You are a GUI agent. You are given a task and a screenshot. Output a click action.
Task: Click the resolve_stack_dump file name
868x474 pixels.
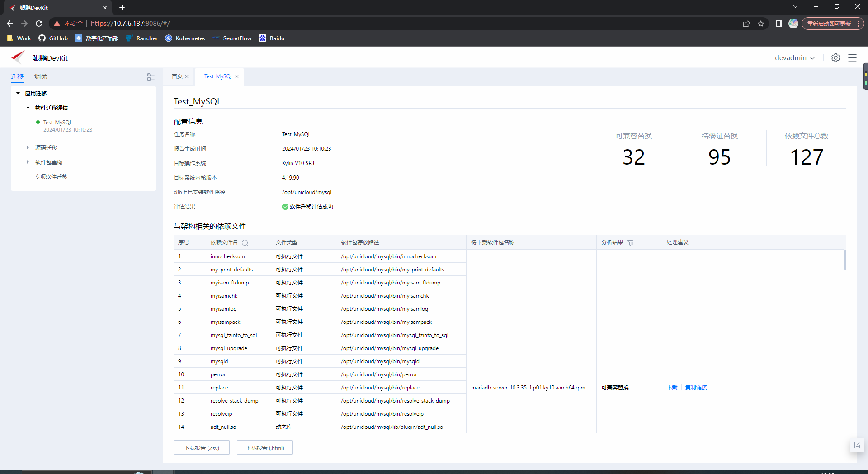pos(235,401)
